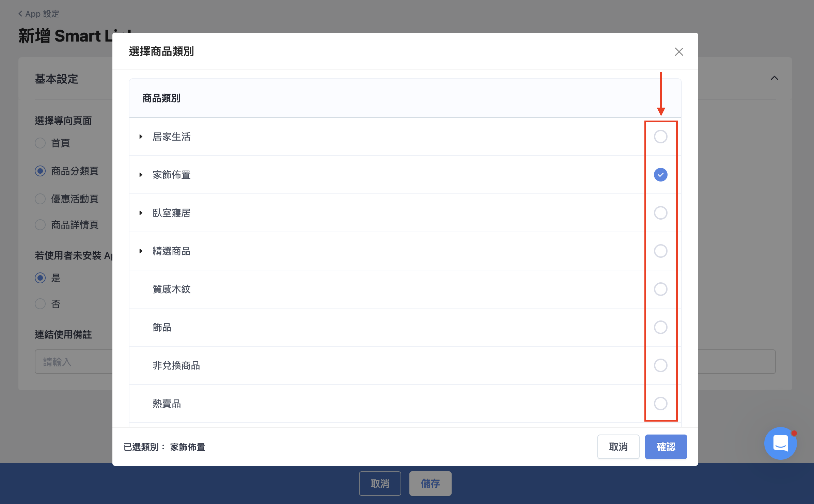Click the 商品類別 column header
This screenshot has height=504, width=814.
coord(161,98)
